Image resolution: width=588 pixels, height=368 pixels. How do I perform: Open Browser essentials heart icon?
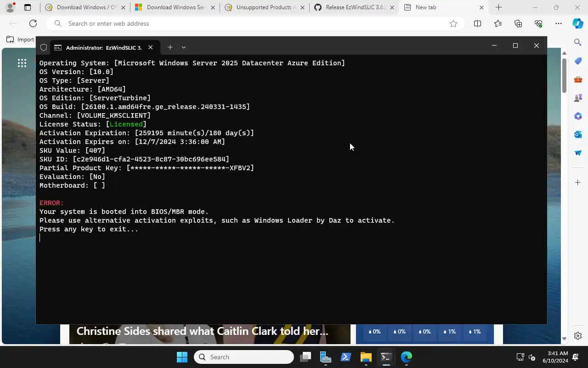[538, 23]
